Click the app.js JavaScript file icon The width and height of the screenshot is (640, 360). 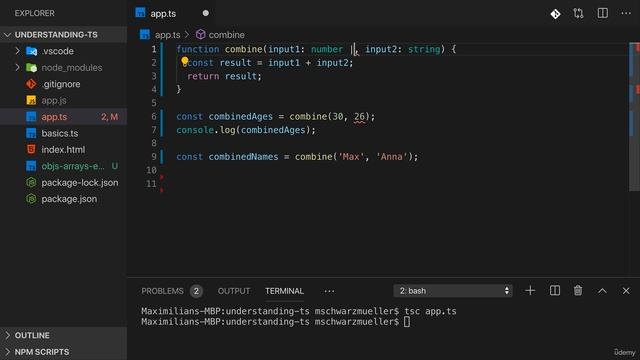31,100
